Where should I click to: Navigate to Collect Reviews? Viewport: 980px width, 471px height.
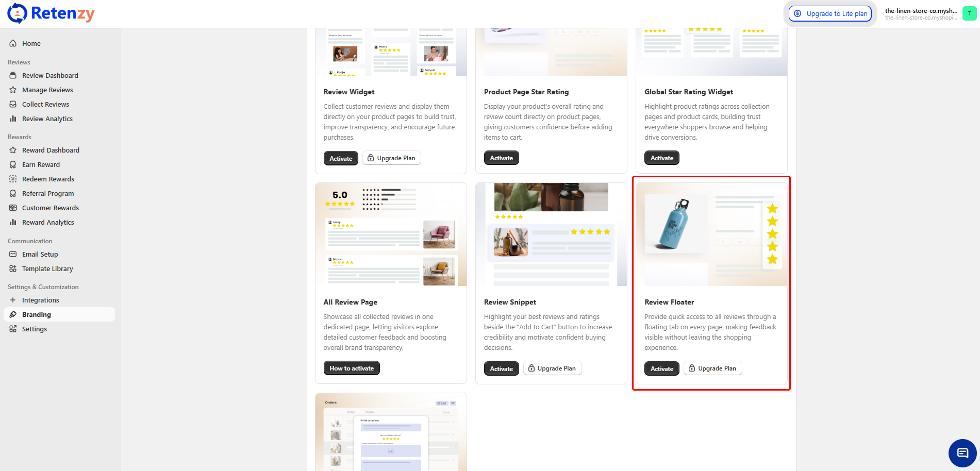coord(59,104)
